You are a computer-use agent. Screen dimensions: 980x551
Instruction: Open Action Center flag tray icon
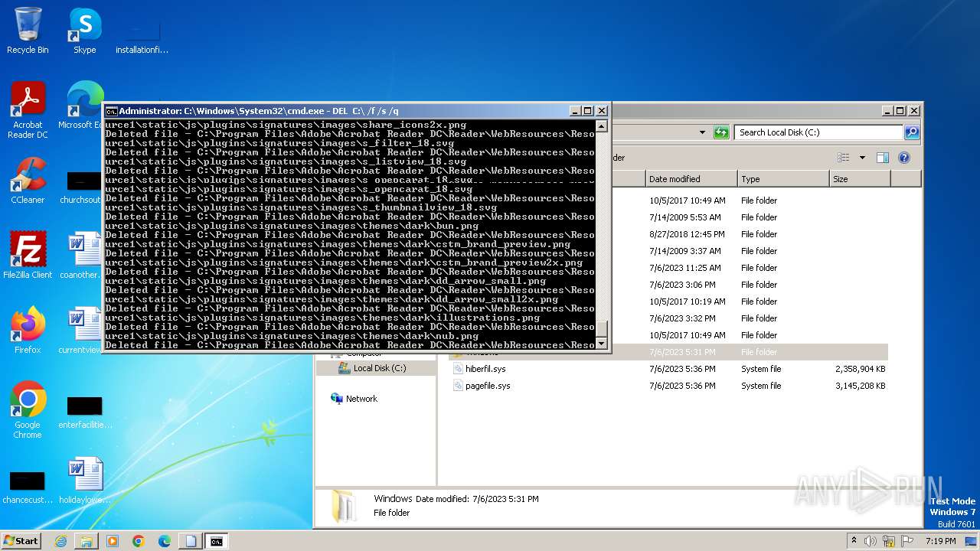coord(906,541)
